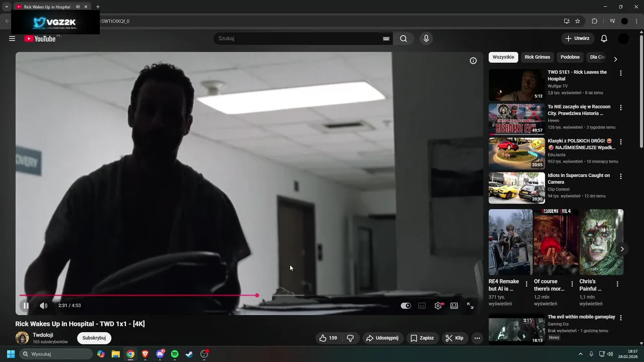Screen dimensions: 644x362
Task: Launch Spotify from the taskbar
Action: pos(175,354)
